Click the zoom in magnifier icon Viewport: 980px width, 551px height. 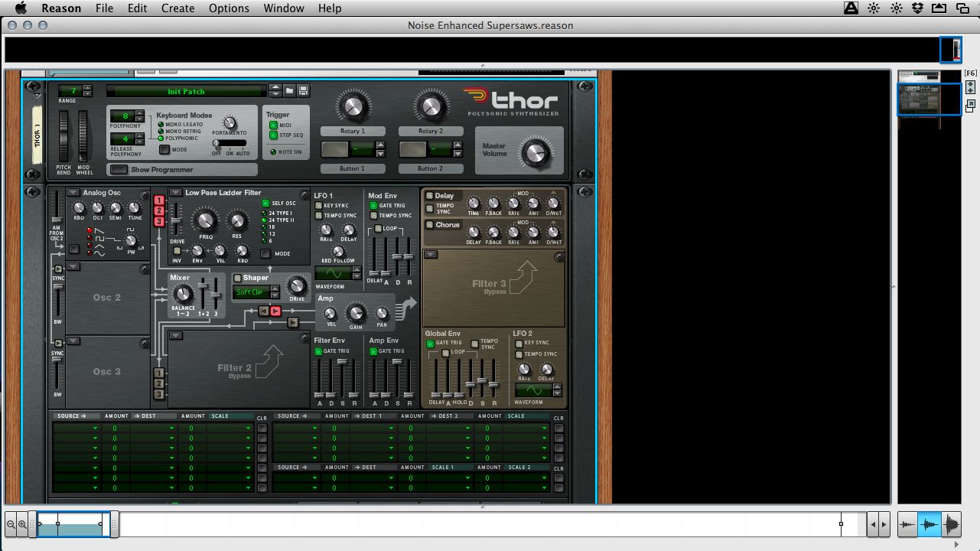point(21,524)
